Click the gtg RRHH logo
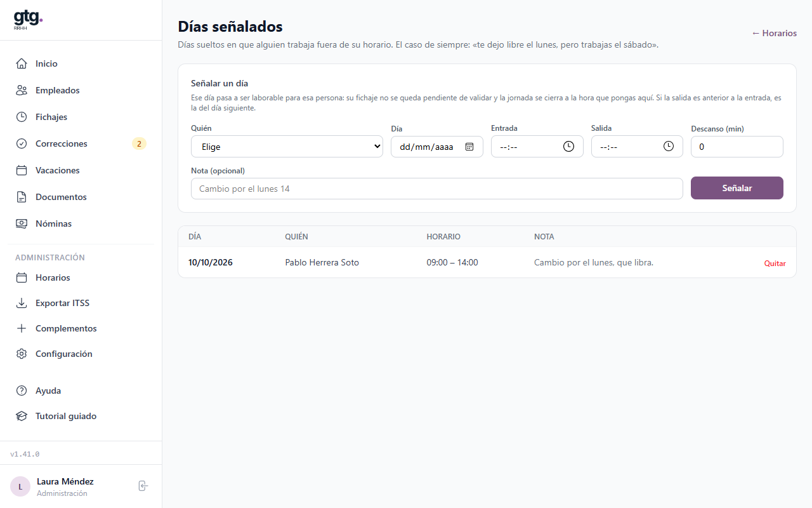Screen dimensions: 812x508 pyautogui.click(x=28, y=20)
